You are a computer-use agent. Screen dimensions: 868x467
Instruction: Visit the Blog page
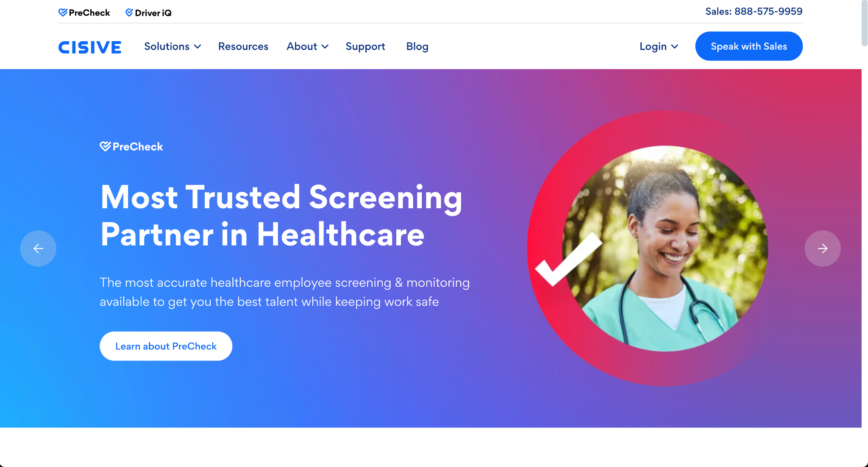(417, 46)
